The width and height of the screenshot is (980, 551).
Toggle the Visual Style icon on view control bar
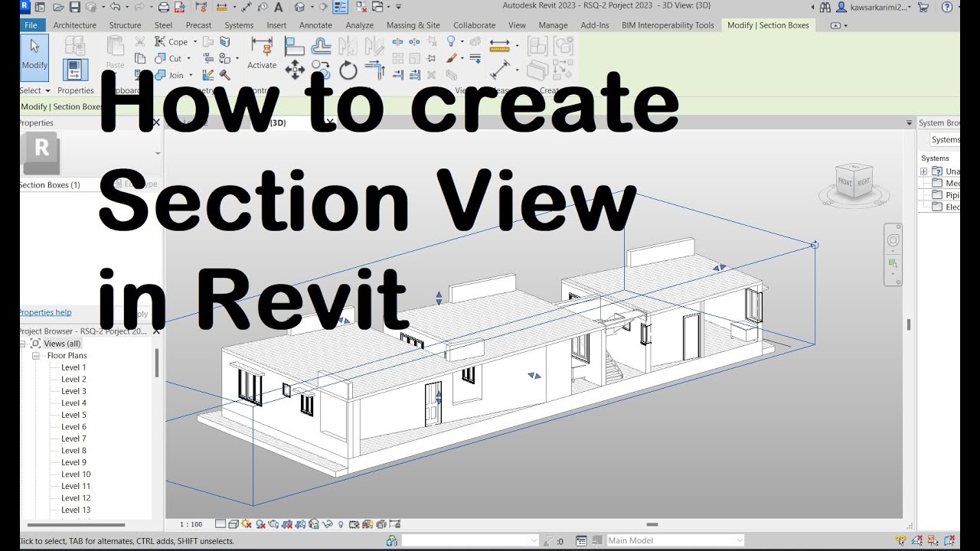click(234, 524)
